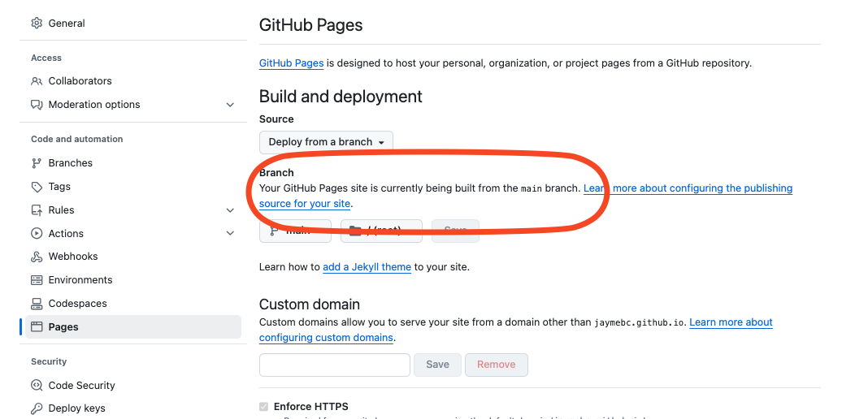Viewport: 868px width, 419px height.
Task: Click the General gear icon
Action: pyautogui.click(x=37, y=24)
